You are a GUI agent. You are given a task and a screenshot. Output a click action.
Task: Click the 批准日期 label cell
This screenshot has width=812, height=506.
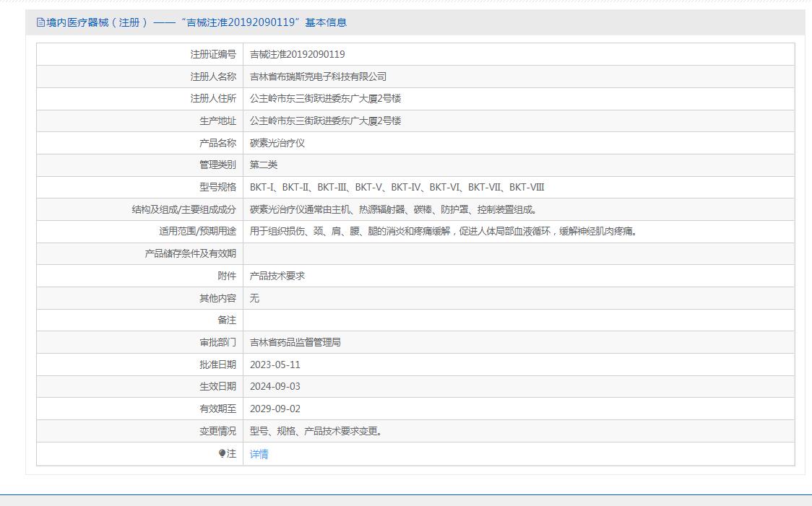tap(140, 365)
